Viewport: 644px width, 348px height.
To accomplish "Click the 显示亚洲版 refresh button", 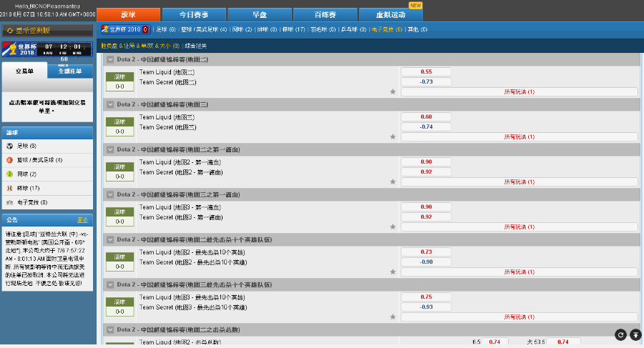I will click(47, 30).
